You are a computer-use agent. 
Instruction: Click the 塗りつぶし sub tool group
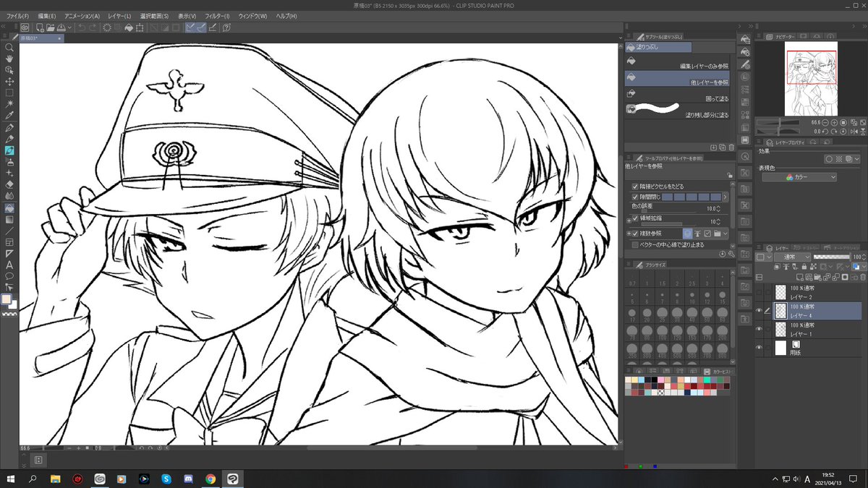point(658,47)
